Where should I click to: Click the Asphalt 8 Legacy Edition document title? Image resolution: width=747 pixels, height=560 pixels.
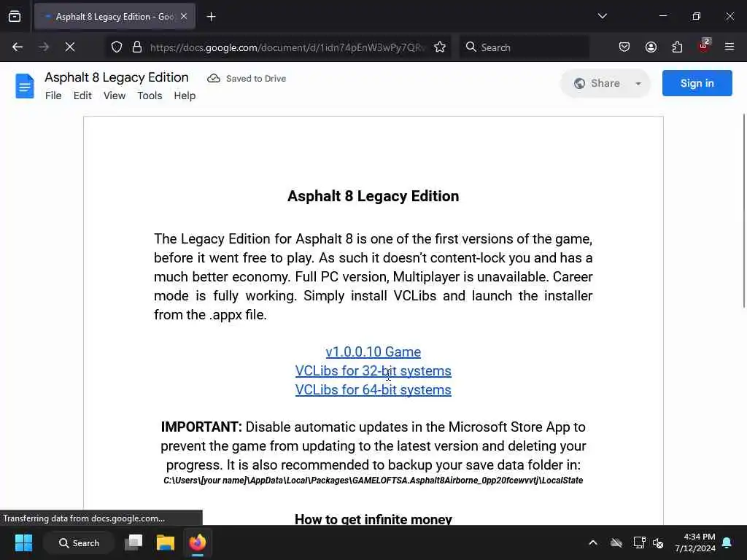[x=117, y=77]
